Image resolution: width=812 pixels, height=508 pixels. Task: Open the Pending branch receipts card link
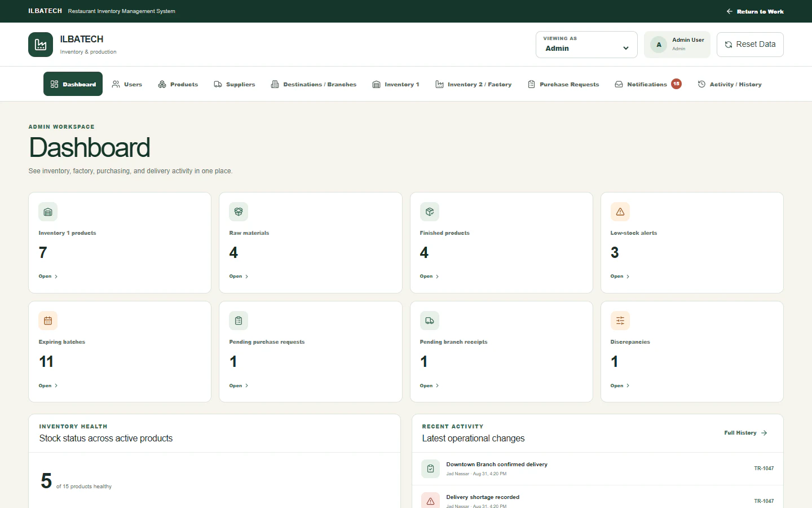click(x=429, y=386)
